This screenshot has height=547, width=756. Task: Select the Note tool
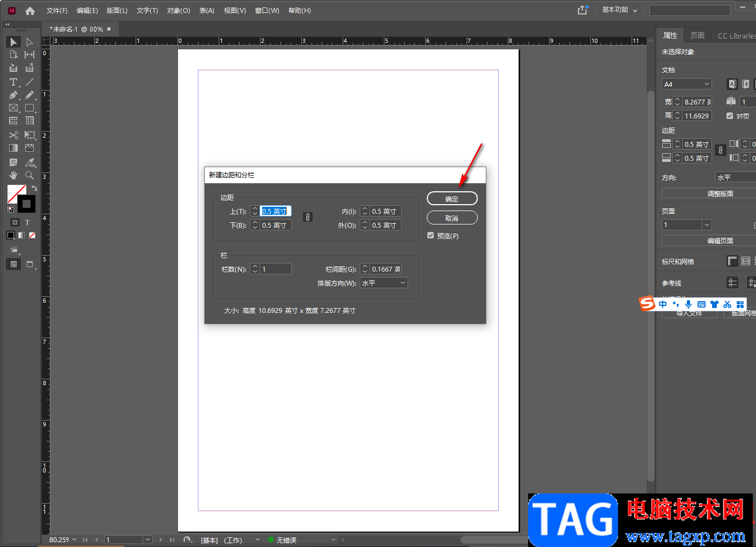point(13,162)
